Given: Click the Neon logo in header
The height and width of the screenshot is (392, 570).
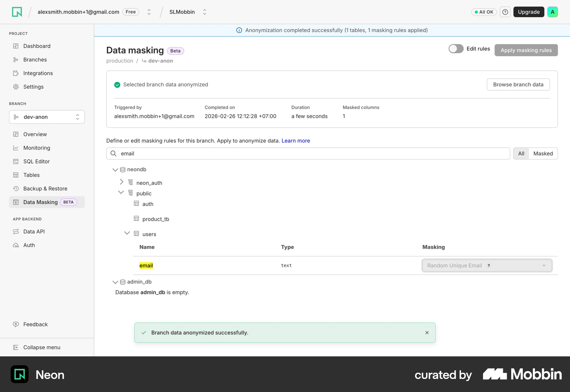Looking at the screenshot, I should click(17, 12).
